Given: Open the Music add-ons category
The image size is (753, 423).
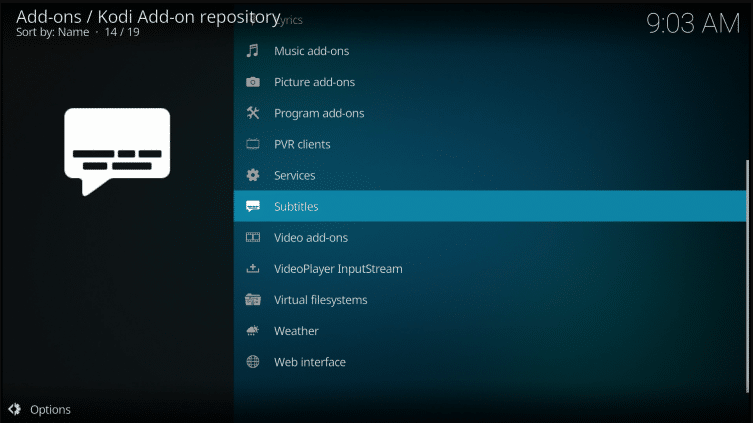Looking at the screenshot, I should (x=311, y=51).
